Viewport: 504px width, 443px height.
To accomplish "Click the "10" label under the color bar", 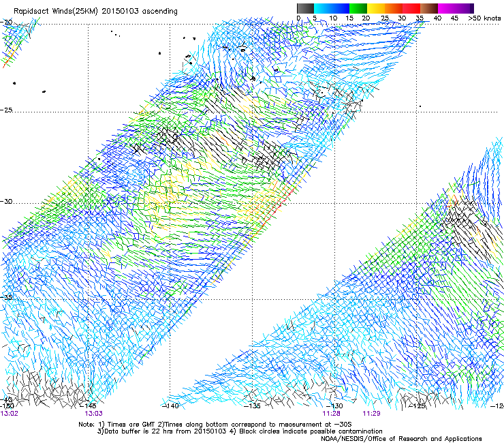I will (x=333, y=18).
